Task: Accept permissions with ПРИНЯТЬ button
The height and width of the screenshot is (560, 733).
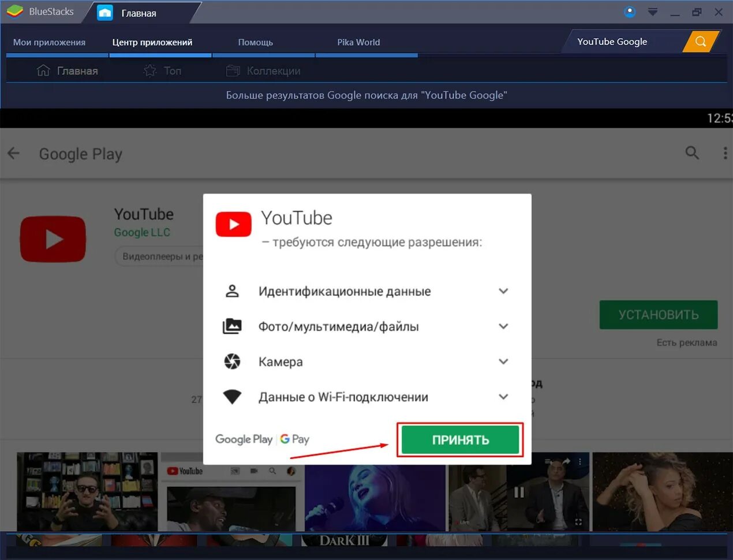Action: click(461, 440)
